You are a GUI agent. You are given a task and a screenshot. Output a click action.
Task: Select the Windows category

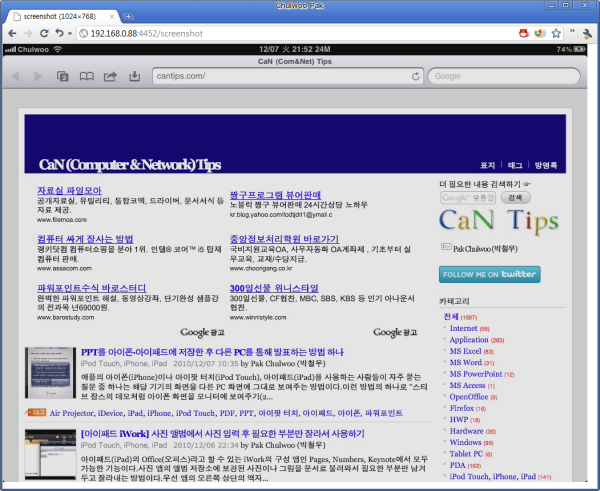point(465,442)
